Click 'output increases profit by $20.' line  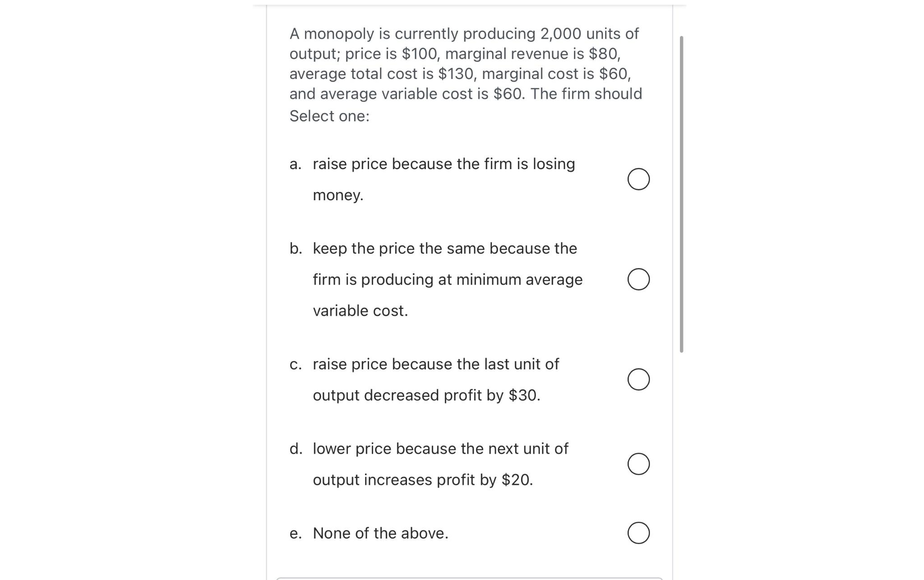[423, 480]
